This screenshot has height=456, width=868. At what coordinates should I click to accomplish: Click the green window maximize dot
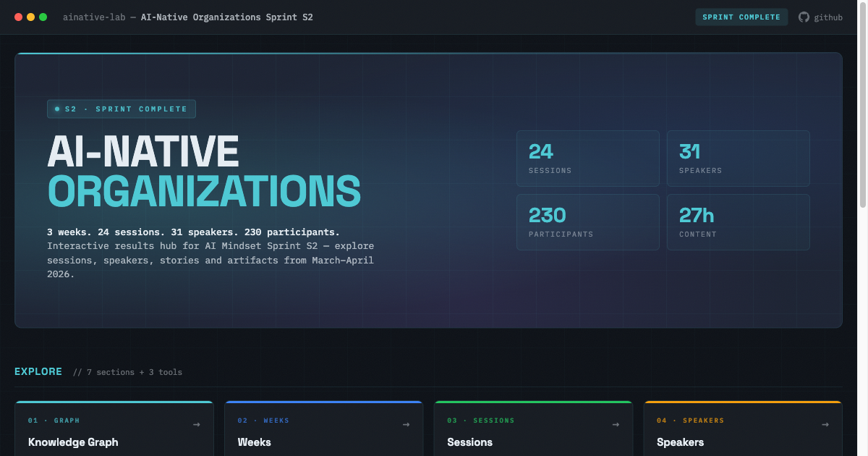click(x=43, y=17)
